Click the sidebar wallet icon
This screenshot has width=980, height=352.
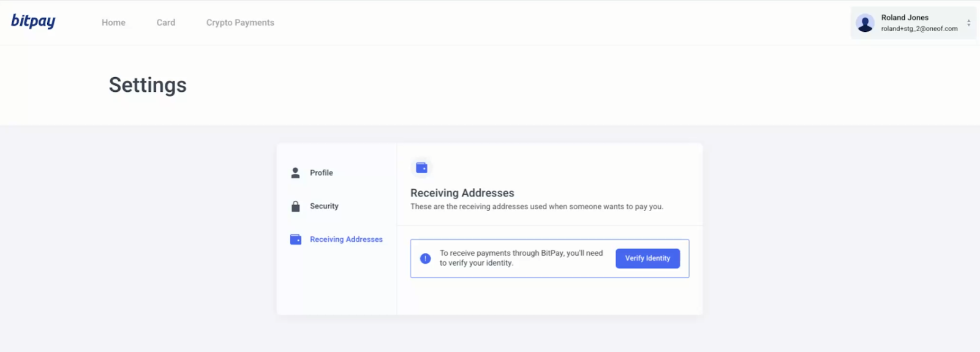(x=295, y=239)
